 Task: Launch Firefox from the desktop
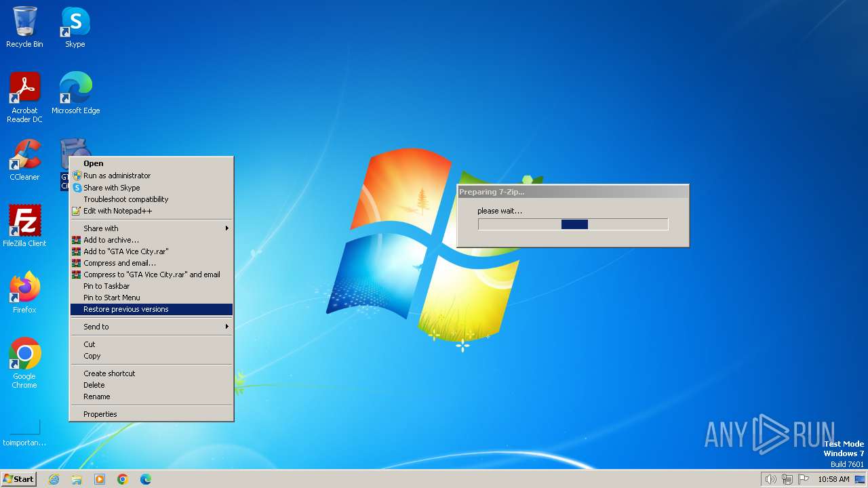pos(24,293)
